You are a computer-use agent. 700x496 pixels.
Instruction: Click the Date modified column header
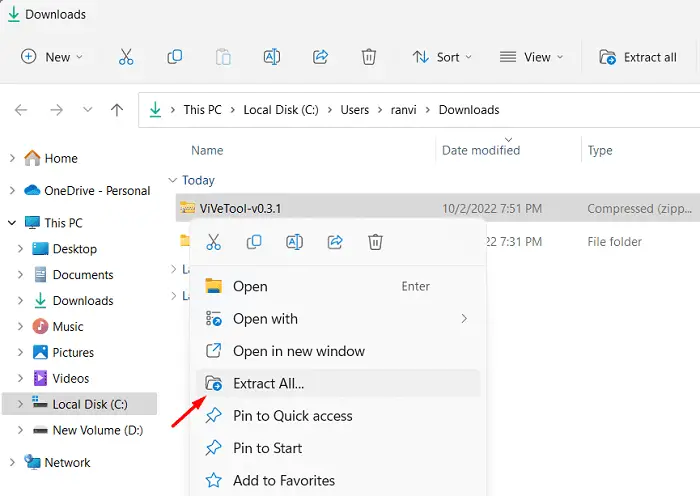pyautogui.click(x=481, y=150)
